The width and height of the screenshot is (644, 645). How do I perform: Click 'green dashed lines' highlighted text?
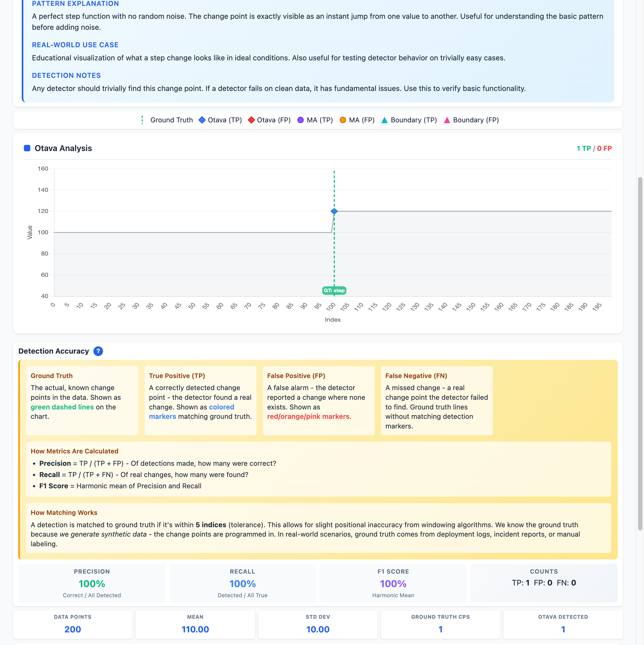(x=62, y=407)
